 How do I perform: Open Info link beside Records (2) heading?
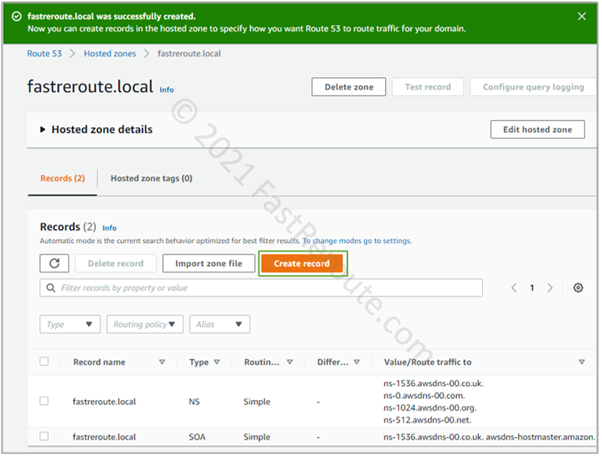109,228
